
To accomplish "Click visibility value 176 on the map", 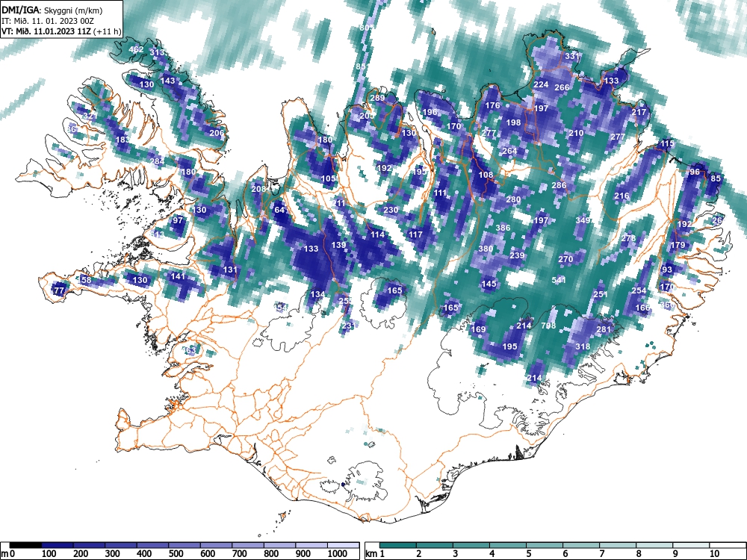I will pos(492,105).
